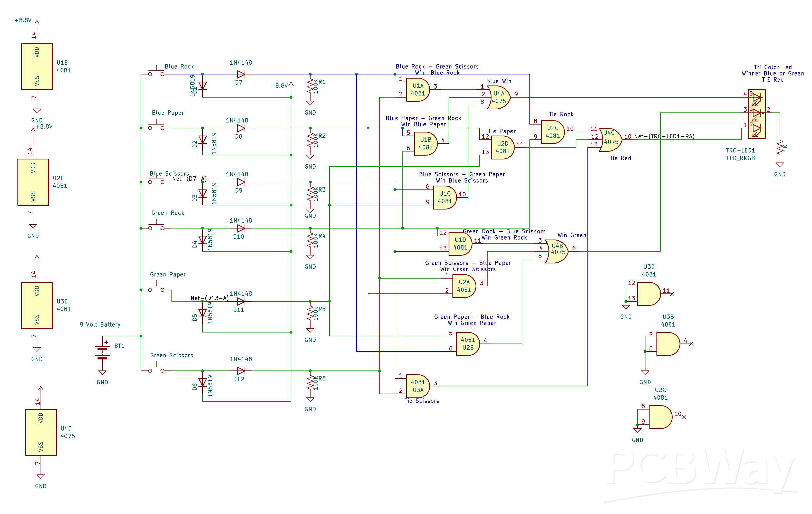This screenshot has width=812, height=514.
Task: Click the unused U3D 4081 gate
Action: pos(649,294)
